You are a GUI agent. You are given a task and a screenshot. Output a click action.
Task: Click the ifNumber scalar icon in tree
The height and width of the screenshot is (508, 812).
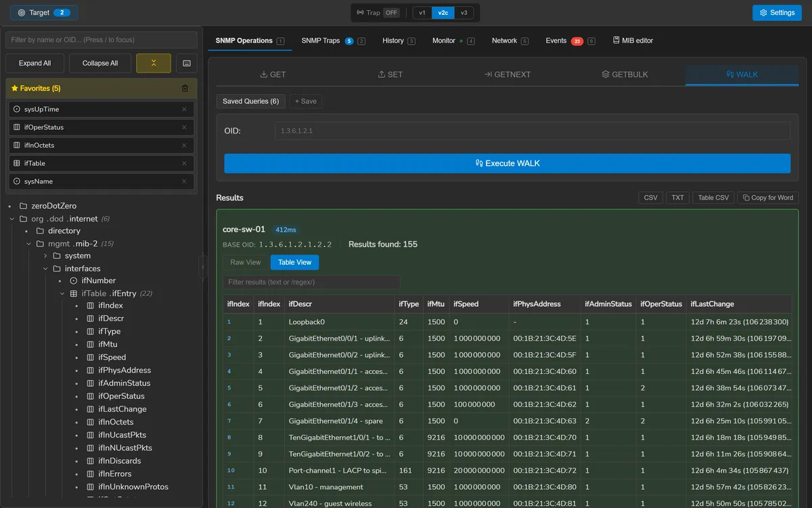pyautogui.click(x=74, y=280)
